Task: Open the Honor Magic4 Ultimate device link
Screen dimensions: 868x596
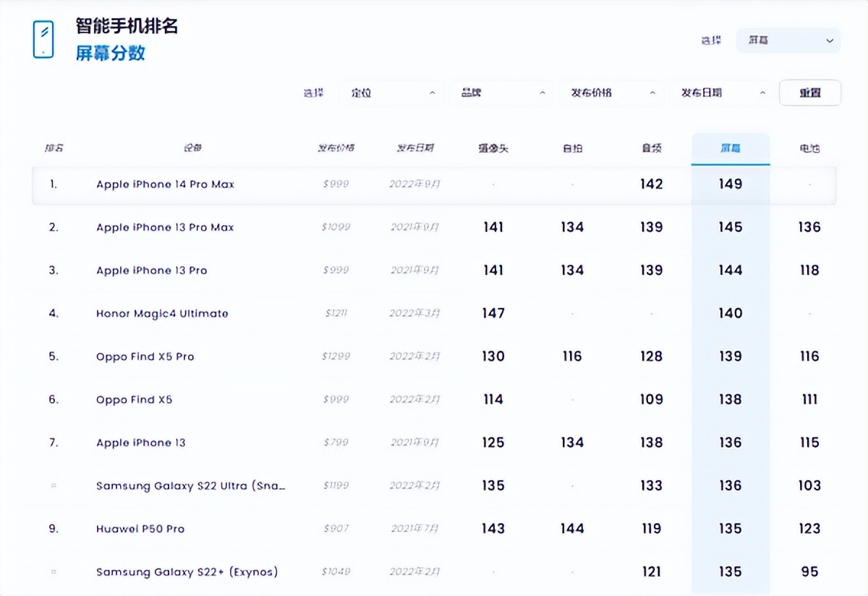Action: coord(162,314)
